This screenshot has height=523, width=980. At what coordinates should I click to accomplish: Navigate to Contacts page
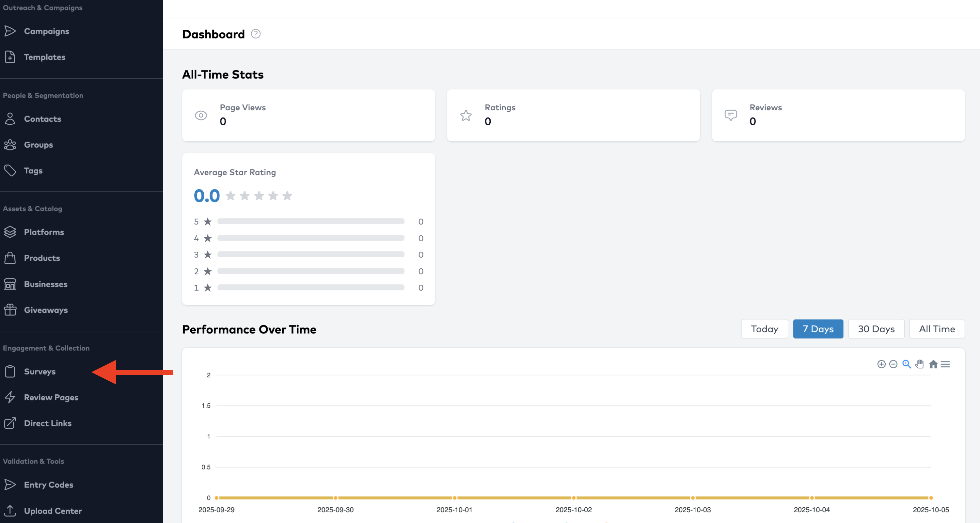coord(42,119)
